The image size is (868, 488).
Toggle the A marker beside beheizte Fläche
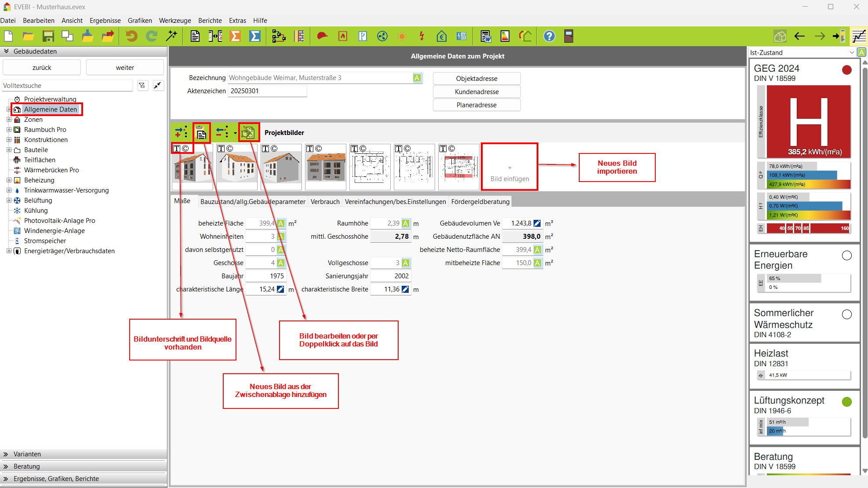[x=281, y=223]
